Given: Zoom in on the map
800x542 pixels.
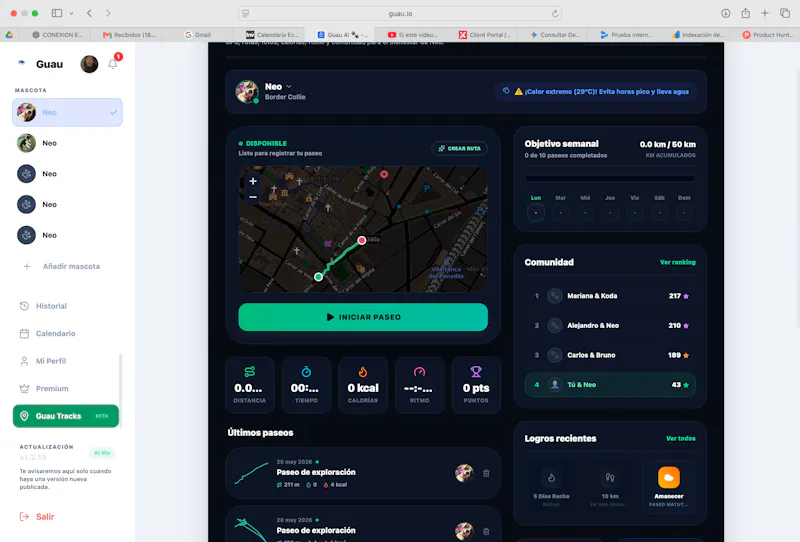Looking at the screenshot, I should point(253,181).
